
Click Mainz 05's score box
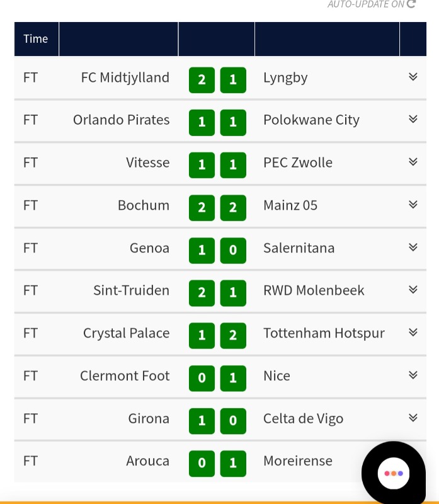(233, 207)
